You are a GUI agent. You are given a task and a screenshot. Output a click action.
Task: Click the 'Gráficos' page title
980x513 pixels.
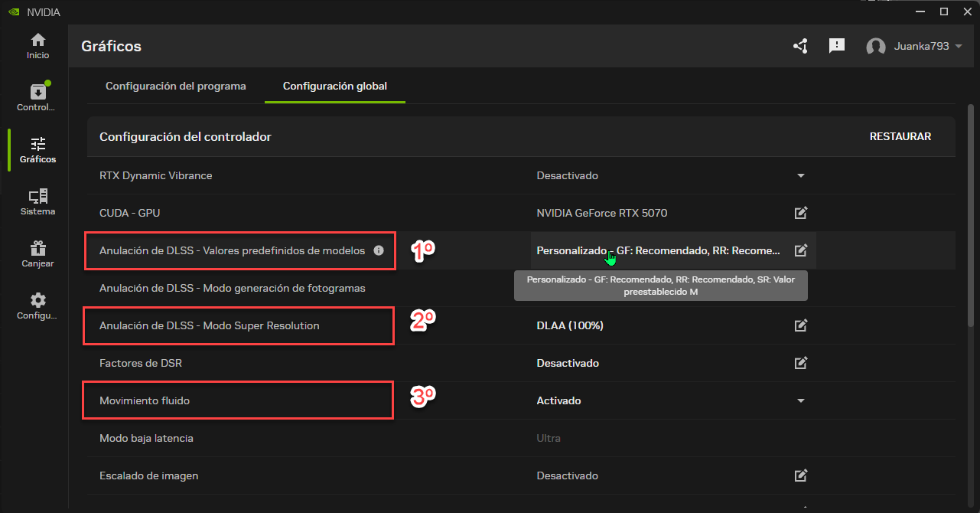click(112, 47)
